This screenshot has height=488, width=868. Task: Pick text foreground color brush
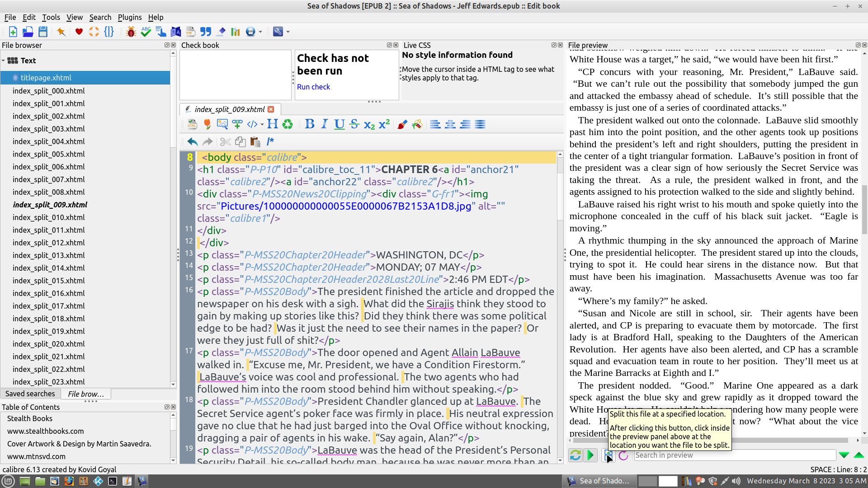tap(402, 124)
